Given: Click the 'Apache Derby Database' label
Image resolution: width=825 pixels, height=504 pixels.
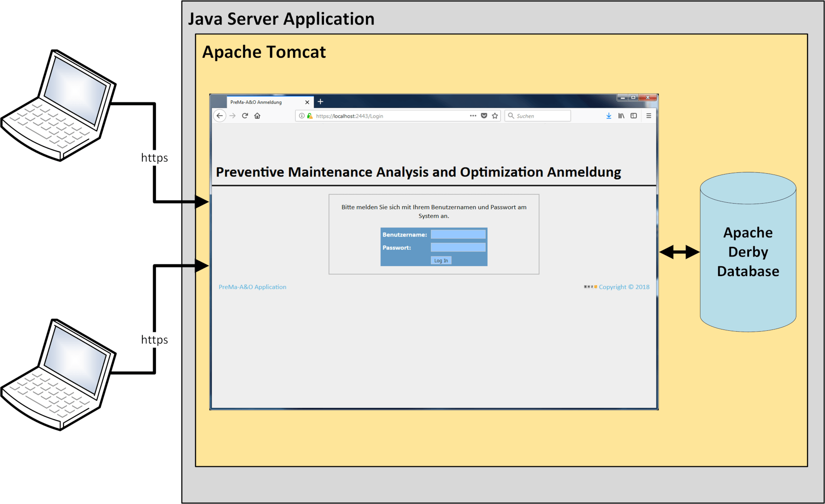Looking at the screenshot, I should pyautogui.click(x=748, y=252).
